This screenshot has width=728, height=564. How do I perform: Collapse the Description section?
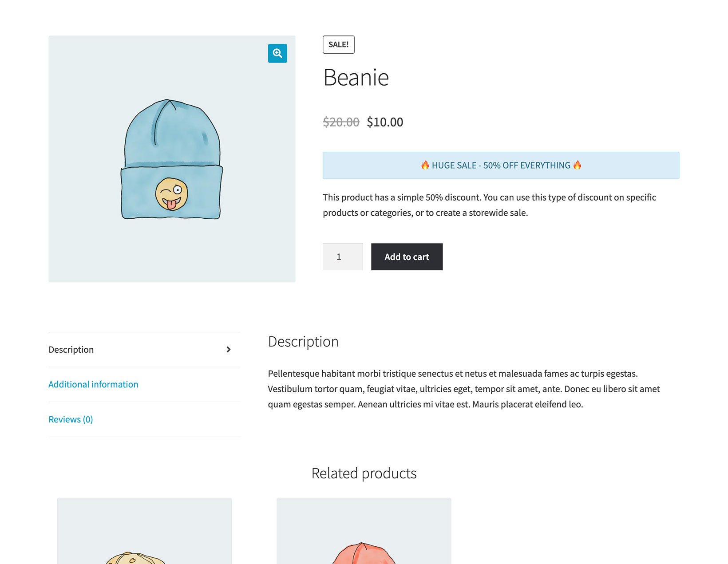71,349
